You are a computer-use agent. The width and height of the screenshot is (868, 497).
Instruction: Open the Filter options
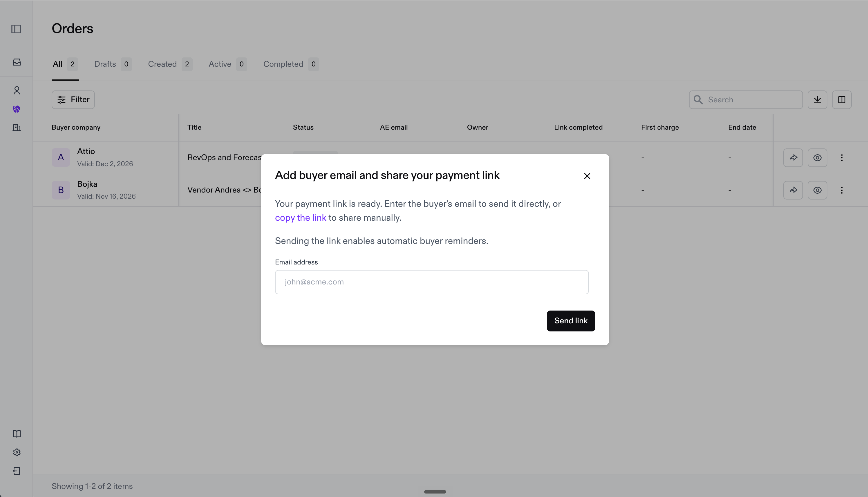pyautogui.click(x=73, y=100)
